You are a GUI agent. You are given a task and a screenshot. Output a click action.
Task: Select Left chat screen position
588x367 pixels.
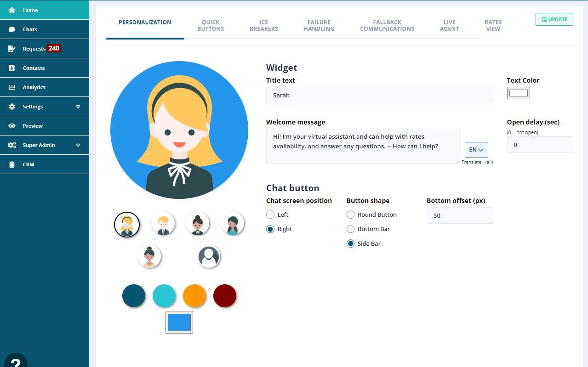tap(270, 215)
